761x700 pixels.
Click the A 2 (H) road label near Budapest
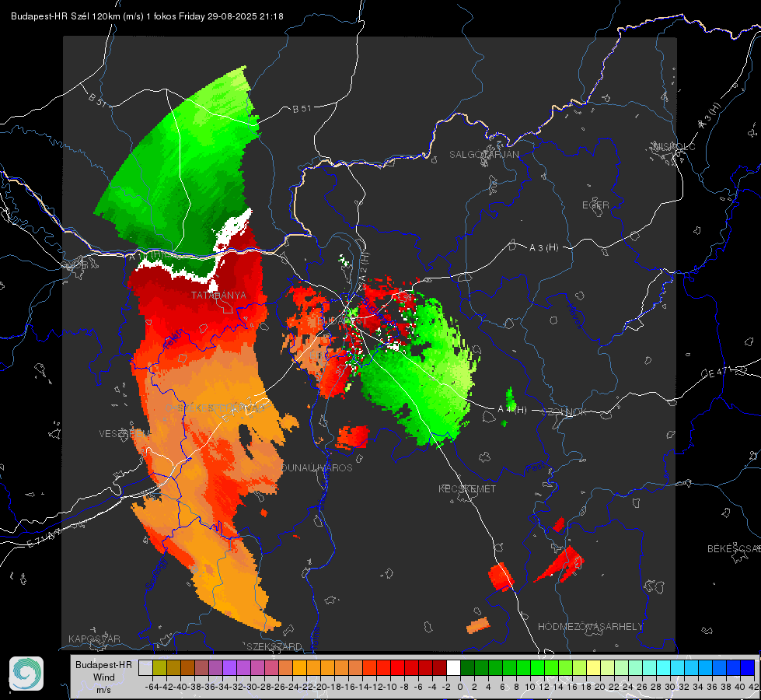click(364, 265)
